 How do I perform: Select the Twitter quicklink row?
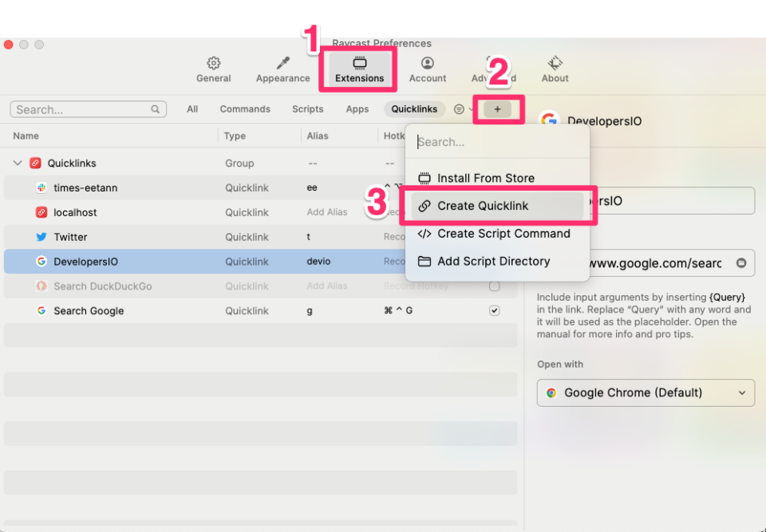[260, 237]
